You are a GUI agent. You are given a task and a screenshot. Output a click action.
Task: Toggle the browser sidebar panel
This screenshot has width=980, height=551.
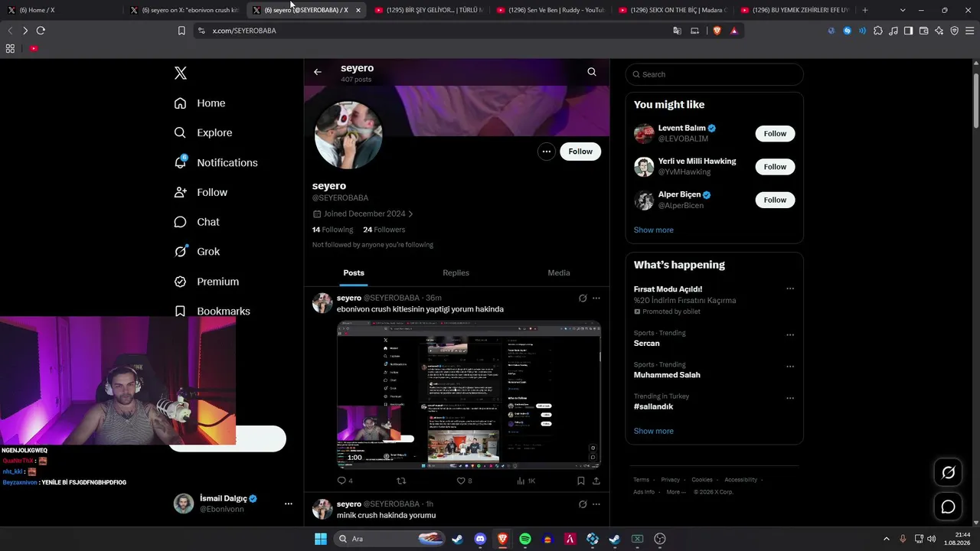point(908,31)
